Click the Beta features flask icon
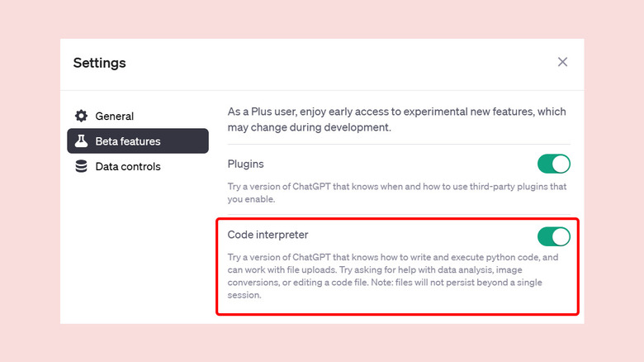The image size is (644, 362). (x=81, y=141)
